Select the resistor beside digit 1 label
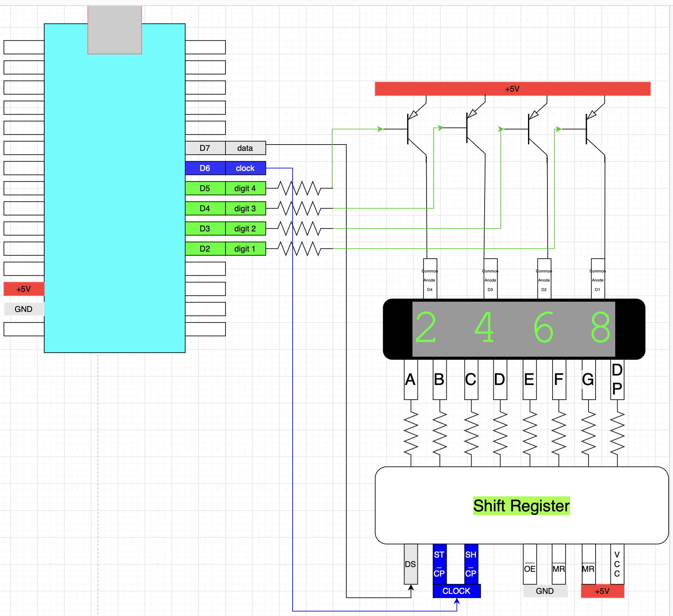 [299, 249]
